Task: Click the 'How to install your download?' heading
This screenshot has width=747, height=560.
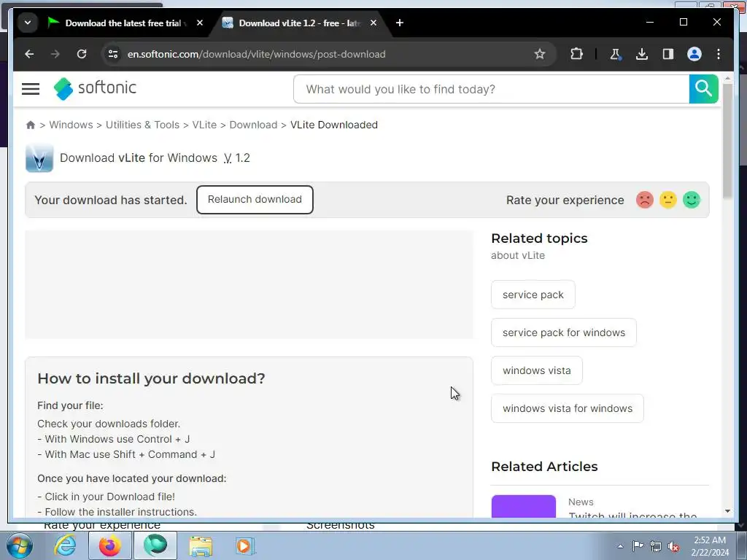Action: click(151, 378)
